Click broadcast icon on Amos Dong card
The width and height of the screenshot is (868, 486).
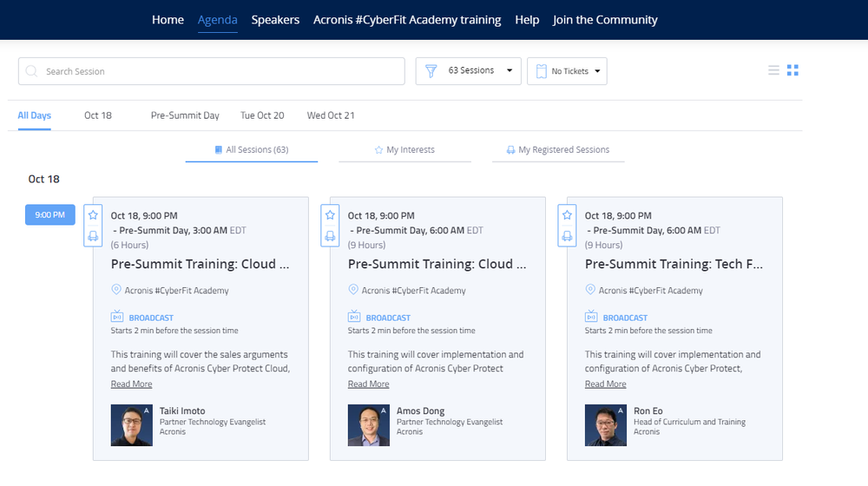pyautogui.click(x=354, y=316)
